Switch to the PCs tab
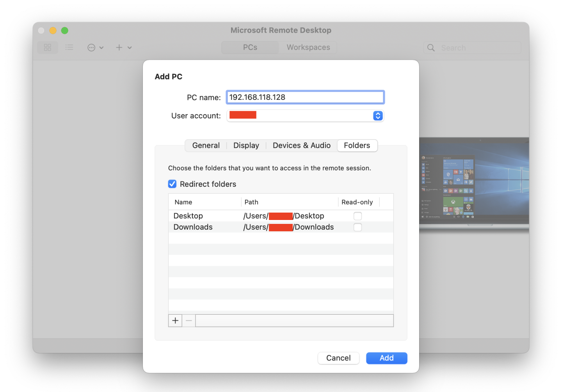Image resolution: width=562 pixels, height=392 pixels. pos(250,47)
